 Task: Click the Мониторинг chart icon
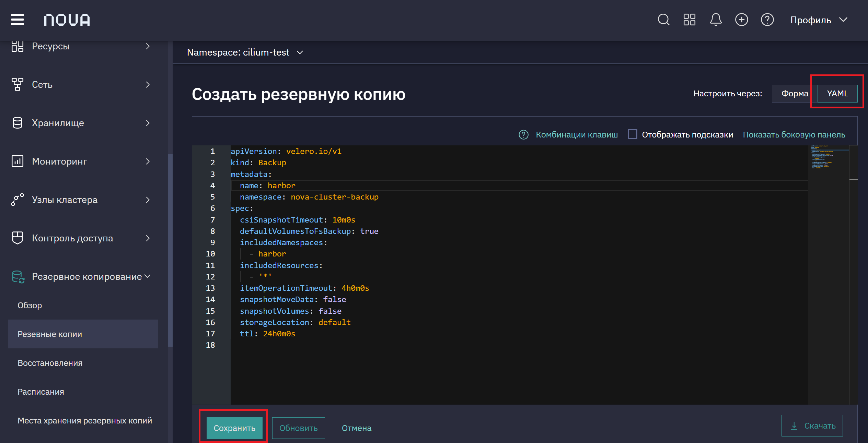18,161
